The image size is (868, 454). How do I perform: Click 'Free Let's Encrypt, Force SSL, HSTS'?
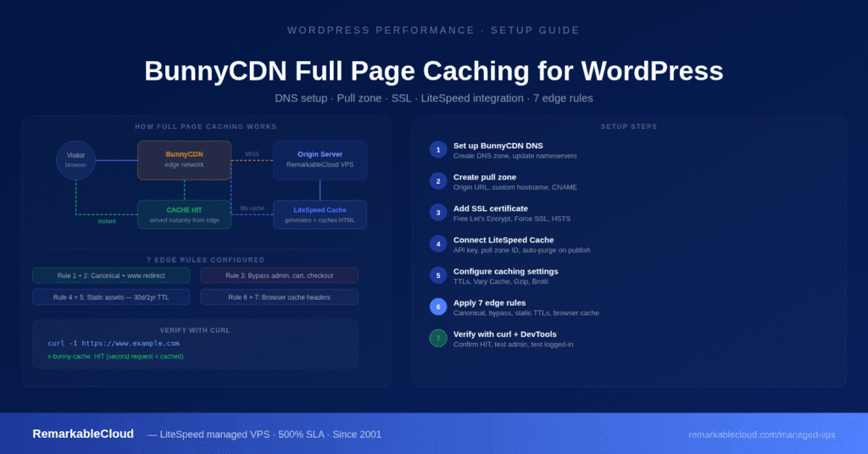(511, 219)
